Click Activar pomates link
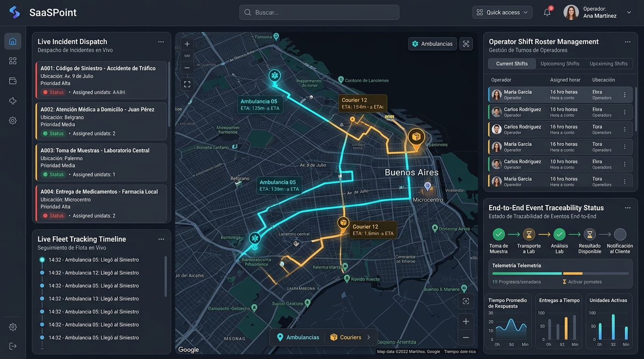644x359 pixels. coord(582,282)
